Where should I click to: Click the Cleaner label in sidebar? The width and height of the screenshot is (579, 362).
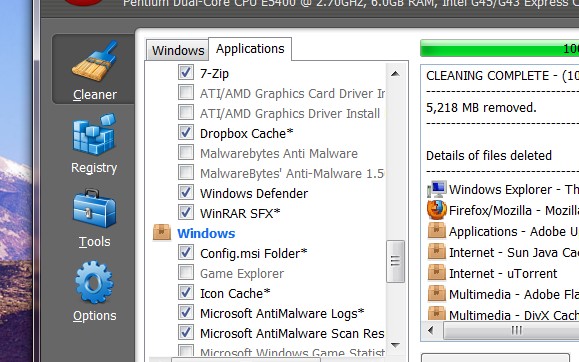click(95, 95)
